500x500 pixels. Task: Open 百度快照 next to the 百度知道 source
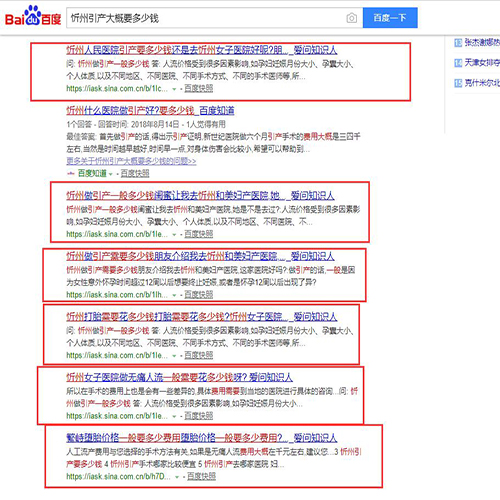tap(135, 173)
